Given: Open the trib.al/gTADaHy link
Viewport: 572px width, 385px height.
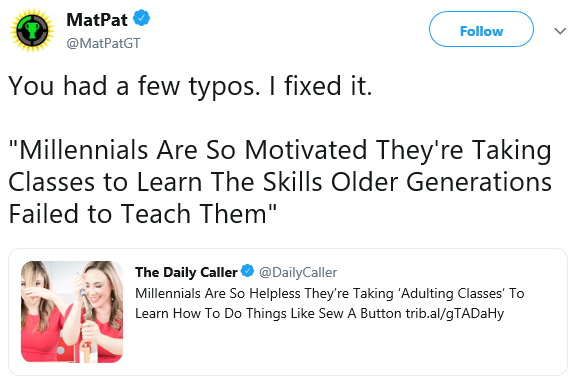Looking at the screenshot, I should (455, 313).
